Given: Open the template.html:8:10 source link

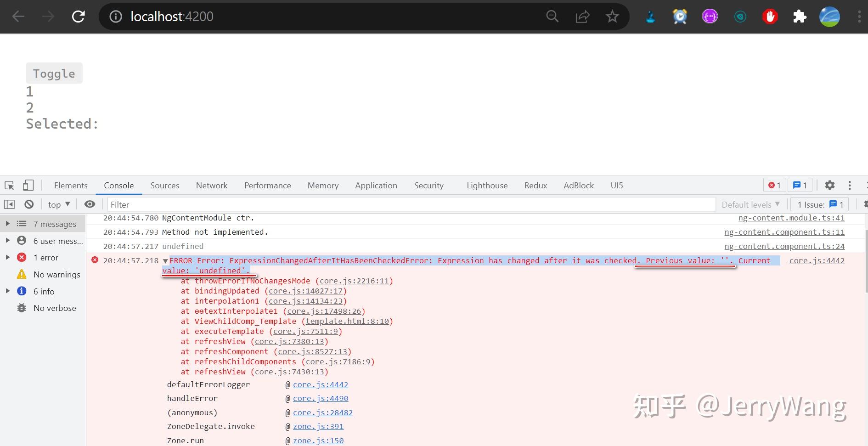Looking at the screenshot, I should point(347,321).
